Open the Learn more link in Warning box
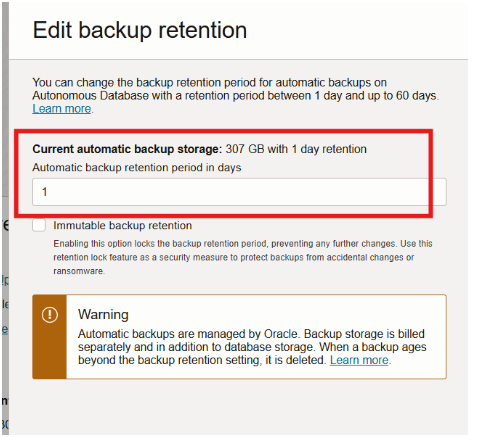The width and height of the screenshot is (477, 443). point(359,360)
